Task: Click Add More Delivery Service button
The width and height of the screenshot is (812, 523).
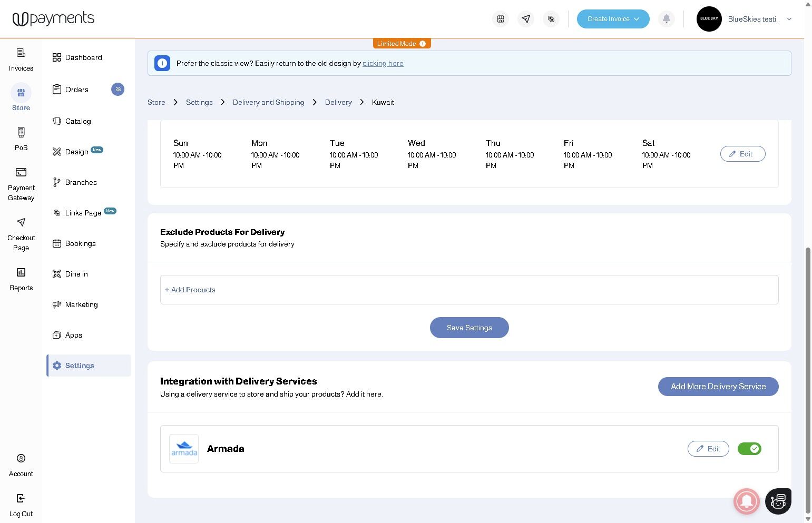Action: [x=718, y=386]
